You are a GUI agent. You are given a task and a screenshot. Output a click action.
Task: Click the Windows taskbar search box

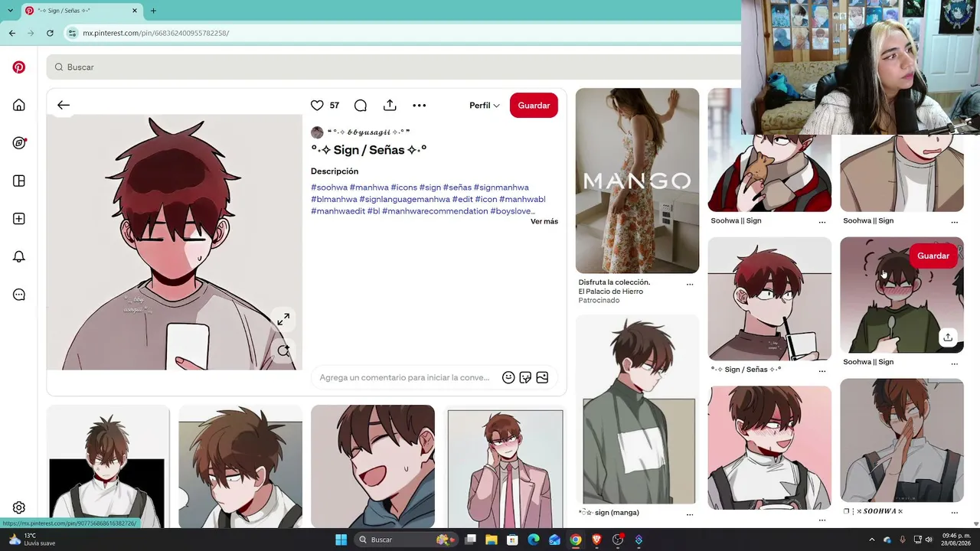pos(406,540)
